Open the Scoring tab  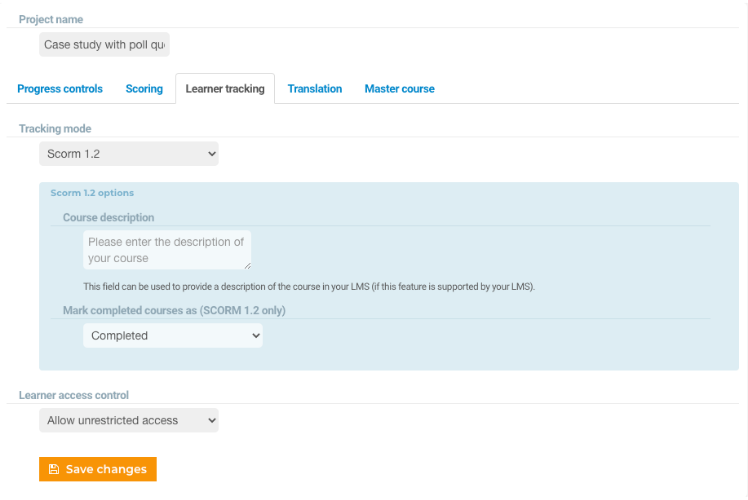144,89
